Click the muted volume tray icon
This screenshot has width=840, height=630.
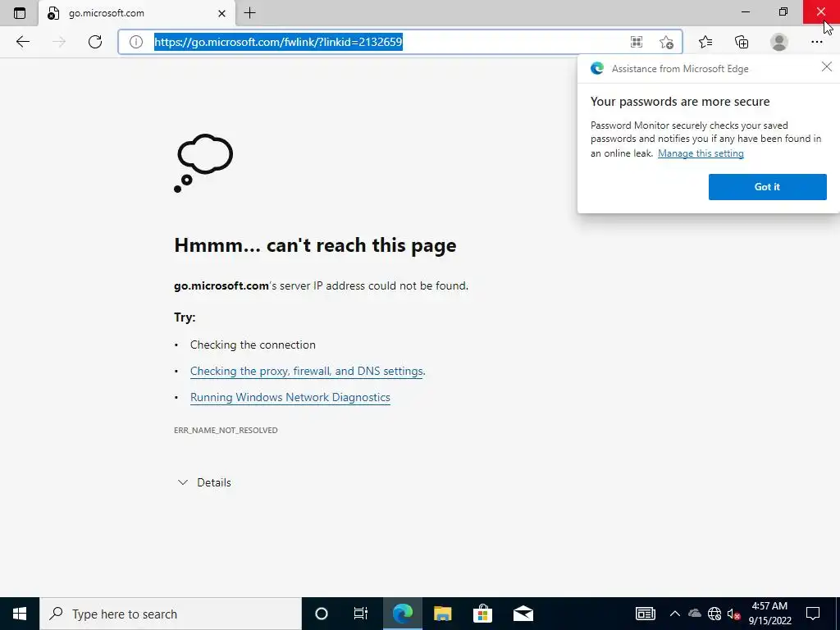pyautogui.click(x=733, y=614)
